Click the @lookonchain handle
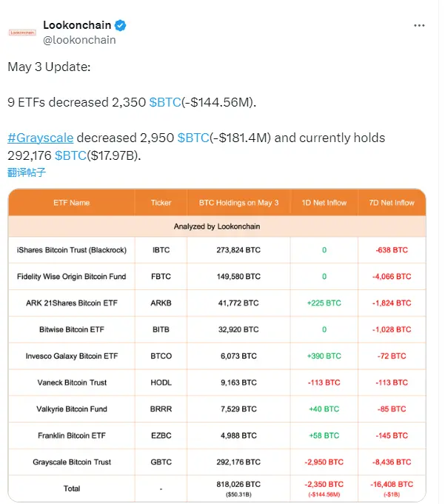This screenshot has width=445, height=504. (79, 40)
